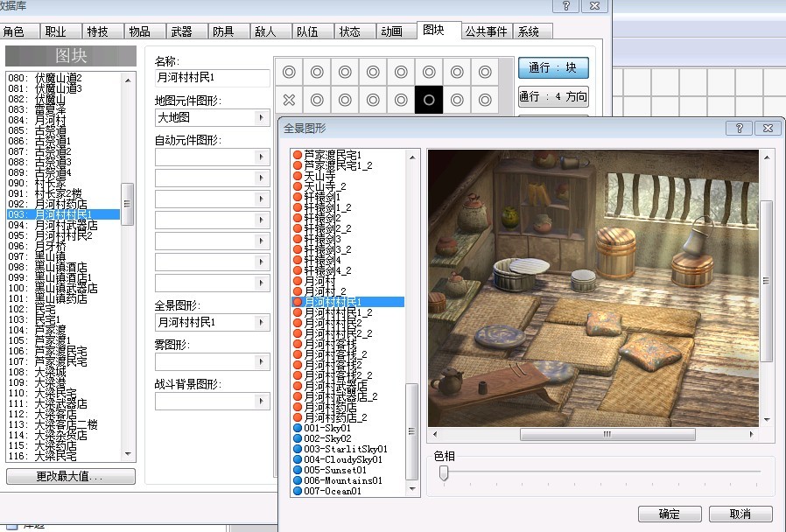
Task: Click the X impassable tile in passage grid
Action: (289, 100)
